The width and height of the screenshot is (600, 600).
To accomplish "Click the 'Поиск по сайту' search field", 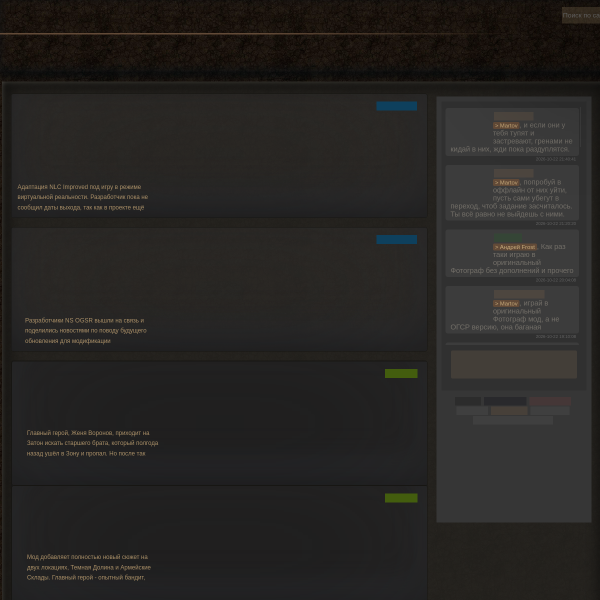I will [x=581, y=15].
